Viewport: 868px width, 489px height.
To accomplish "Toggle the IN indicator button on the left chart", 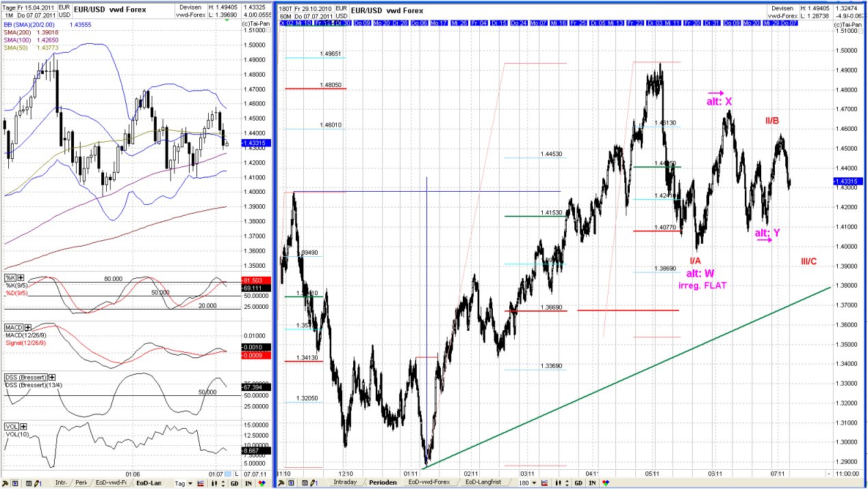I will coord(249,483).
